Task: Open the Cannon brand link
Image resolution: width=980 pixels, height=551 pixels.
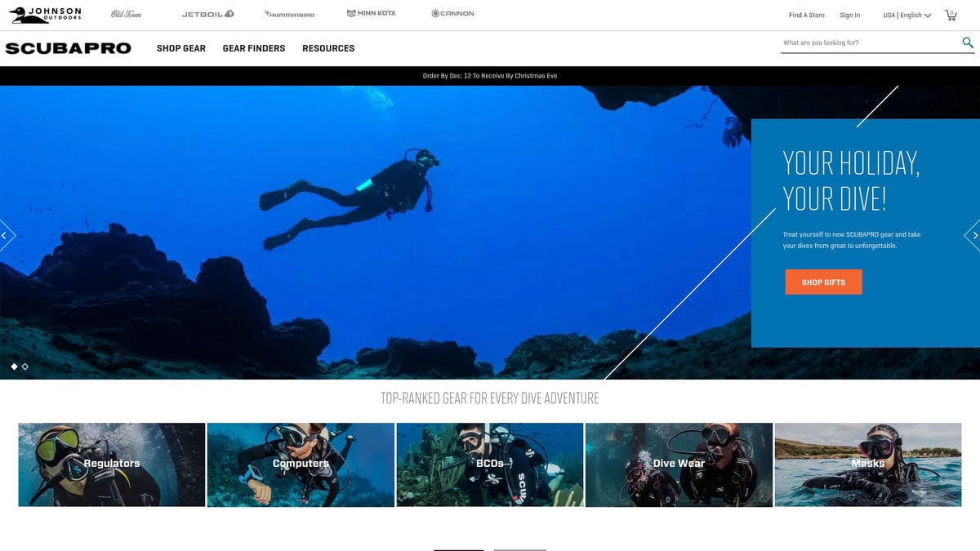Action: [x=451, y=13]
